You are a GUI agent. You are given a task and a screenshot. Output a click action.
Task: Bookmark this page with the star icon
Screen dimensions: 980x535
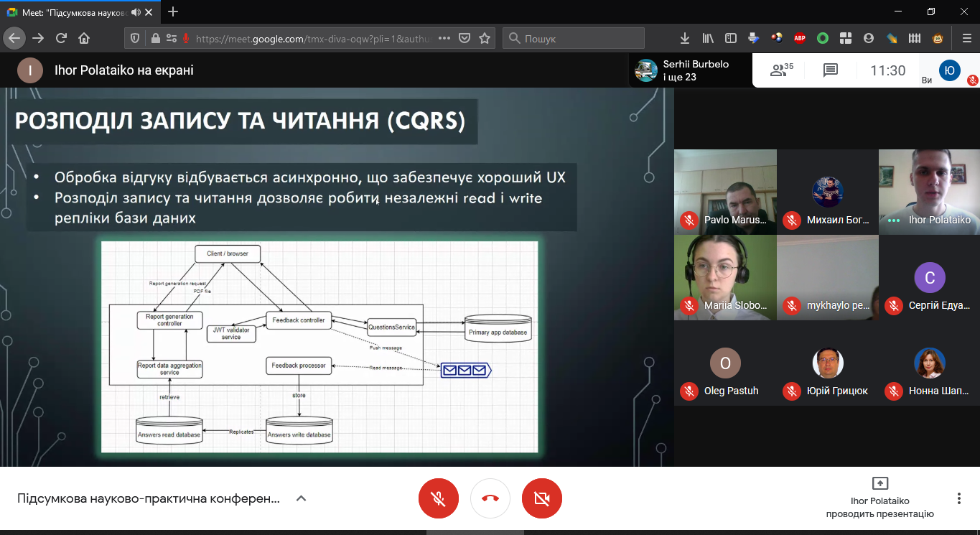(485, 38)
